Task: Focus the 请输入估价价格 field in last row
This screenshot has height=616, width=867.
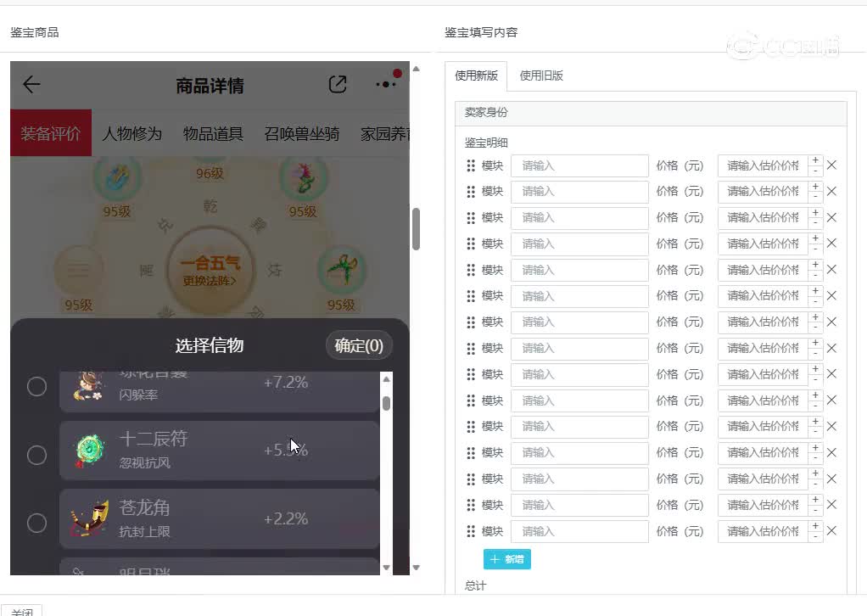Action: [x=763, y=531]
